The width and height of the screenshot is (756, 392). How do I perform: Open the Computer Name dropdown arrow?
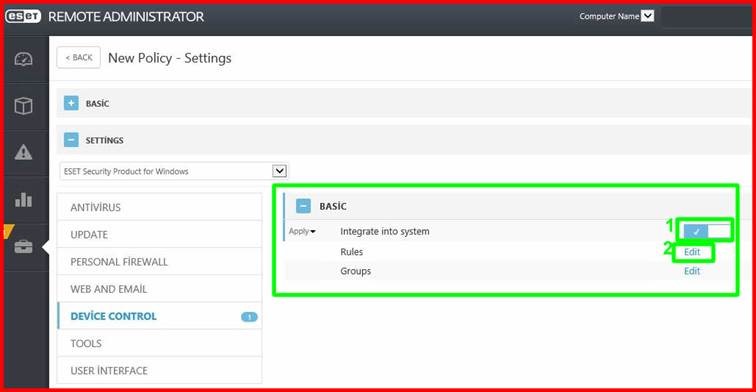648,16
